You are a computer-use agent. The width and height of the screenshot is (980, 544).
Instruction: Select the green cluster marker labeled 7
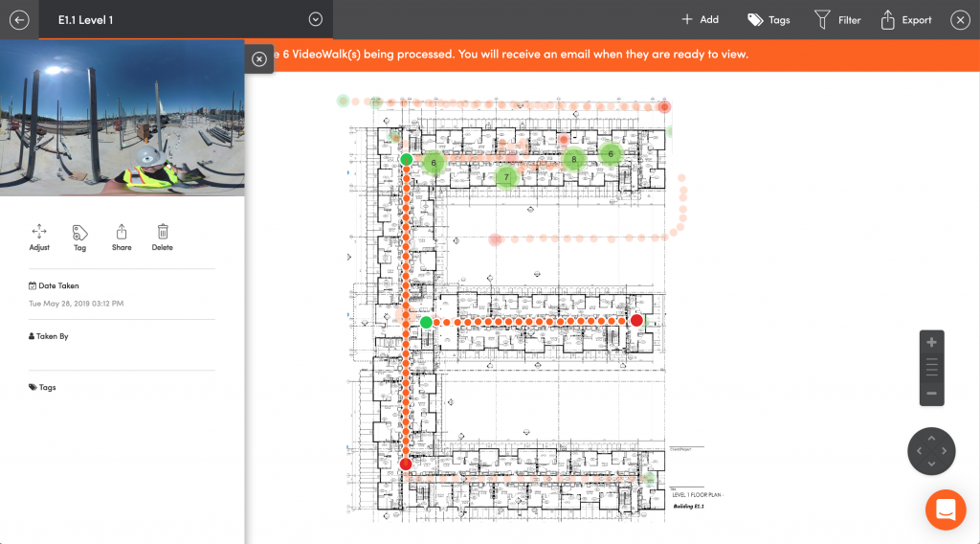click(506, 177)
